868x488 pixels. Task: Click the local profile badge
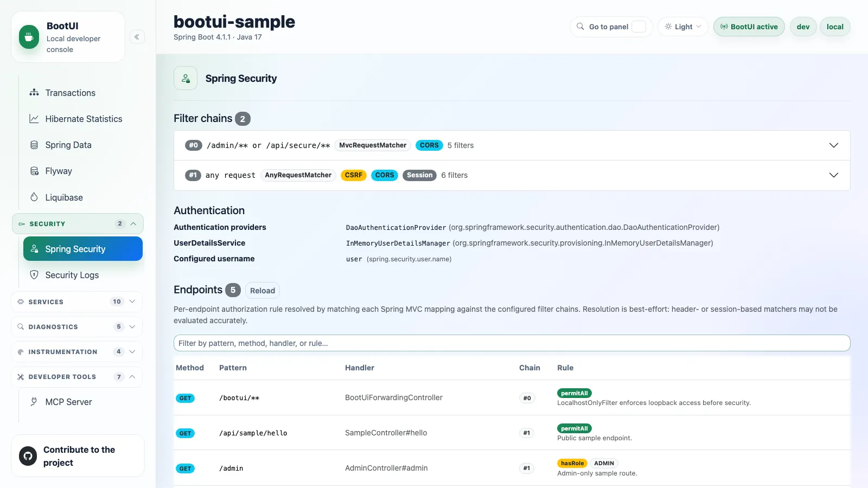coord(835,27)
